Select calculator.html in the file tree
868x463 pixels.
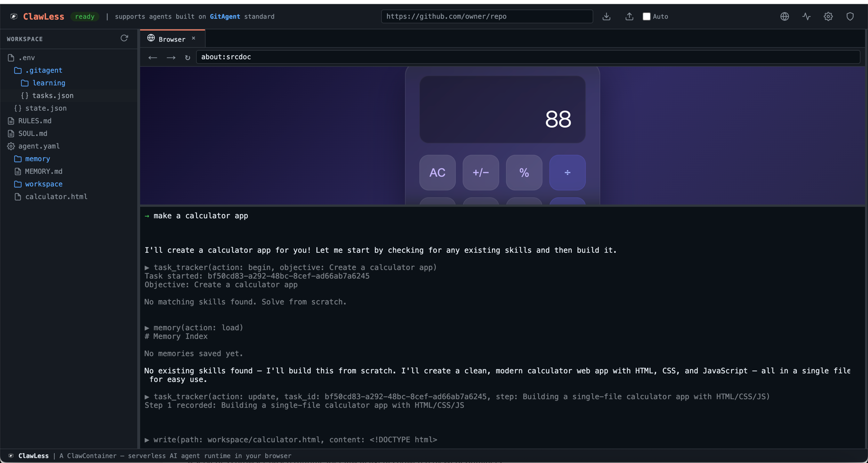(56, 196)
